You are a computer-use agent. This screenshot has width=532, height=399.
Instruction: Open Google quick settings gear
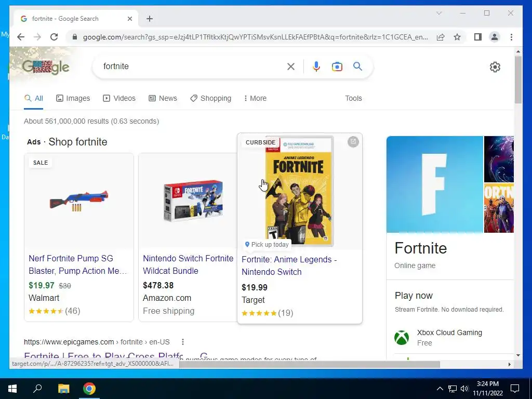click(x=495, y=67)
